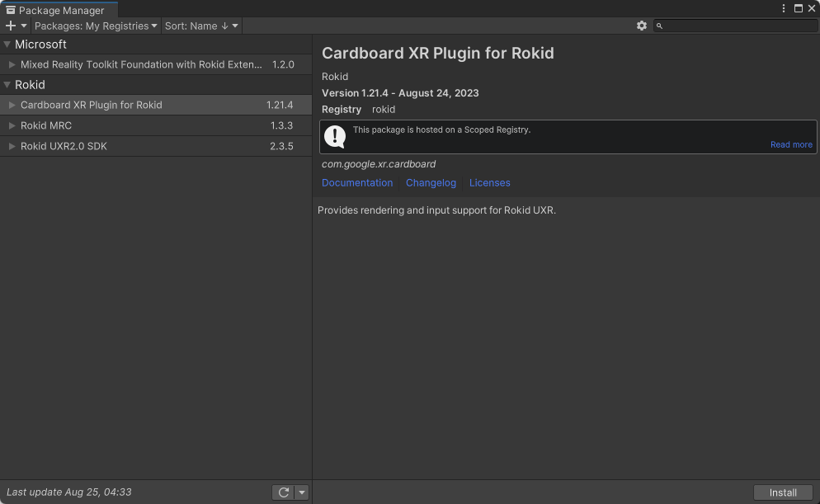Screen dimensions: 820x504
Task: Open the dropdown next to refresh button
Action: click(302, 492)
